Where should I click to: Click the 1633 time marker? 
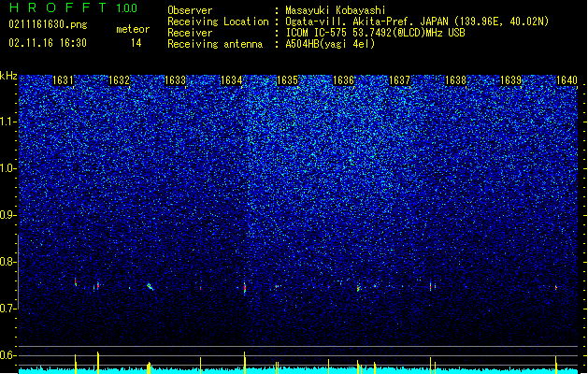pyautogui.click(x=175, y=80)
